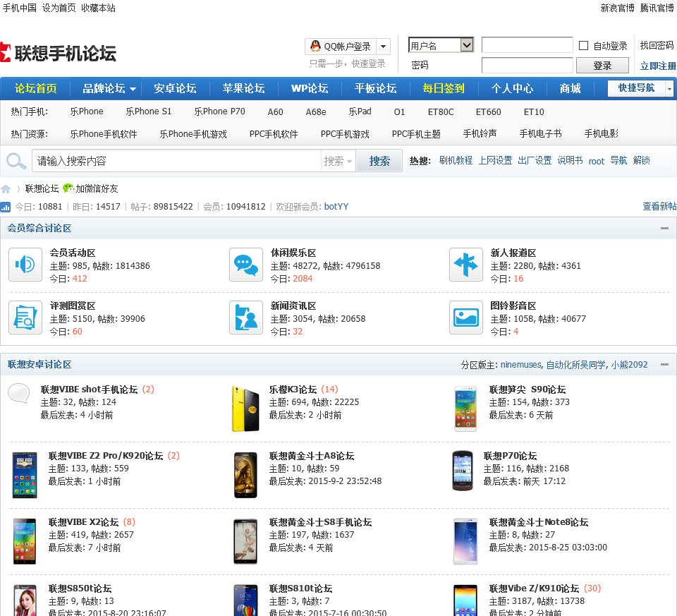The height and width of the screenshot is (616, 677).
Task: Open the 商城 tab
Action: point(570,89)
